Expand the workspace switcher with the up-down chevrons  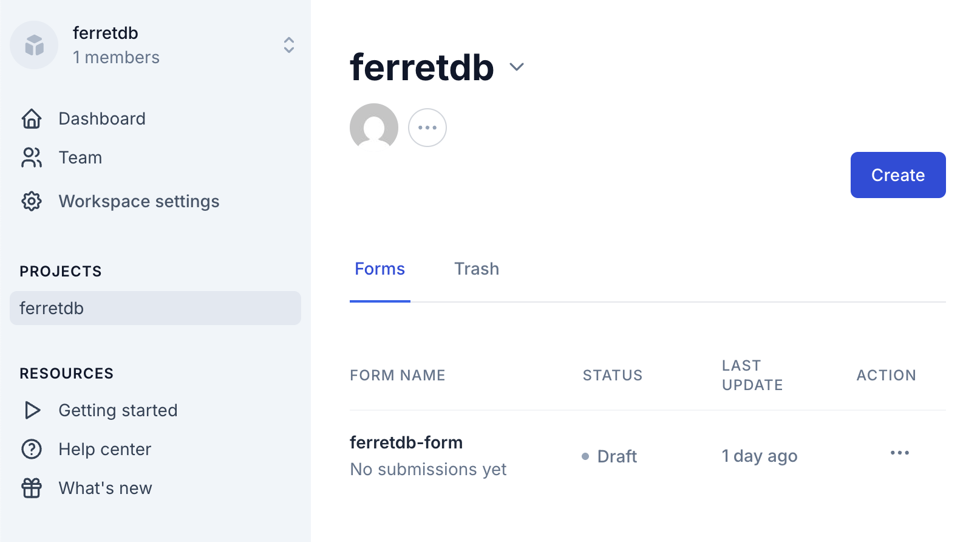click(289, 45)
